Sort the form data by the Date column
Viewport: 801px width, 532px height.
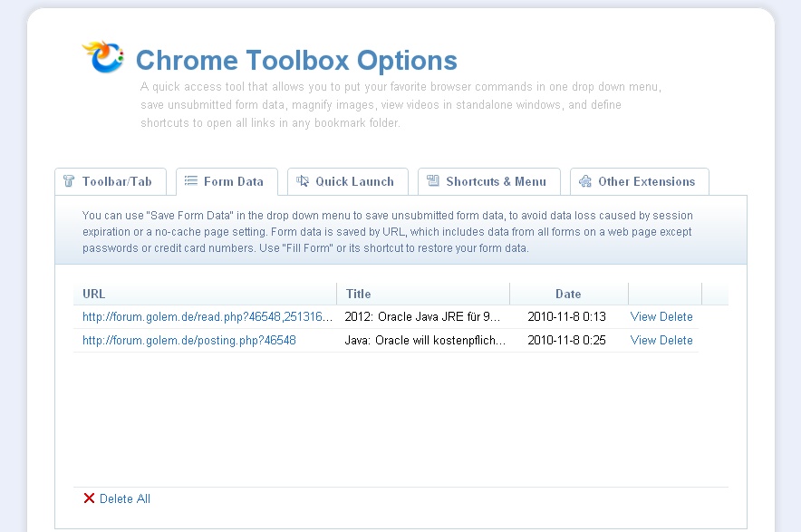(568, 294)
